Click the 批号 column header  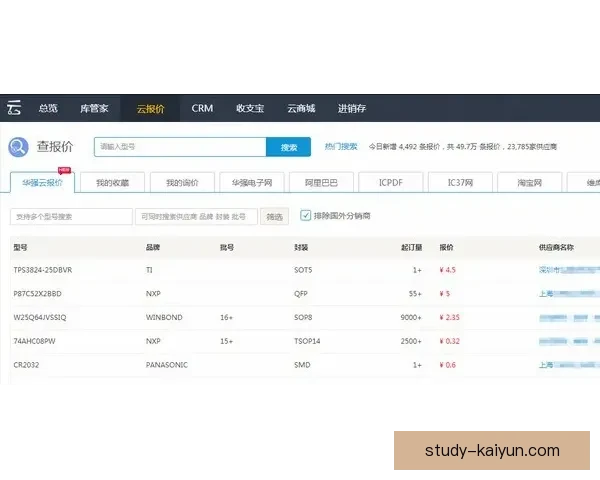227,248
